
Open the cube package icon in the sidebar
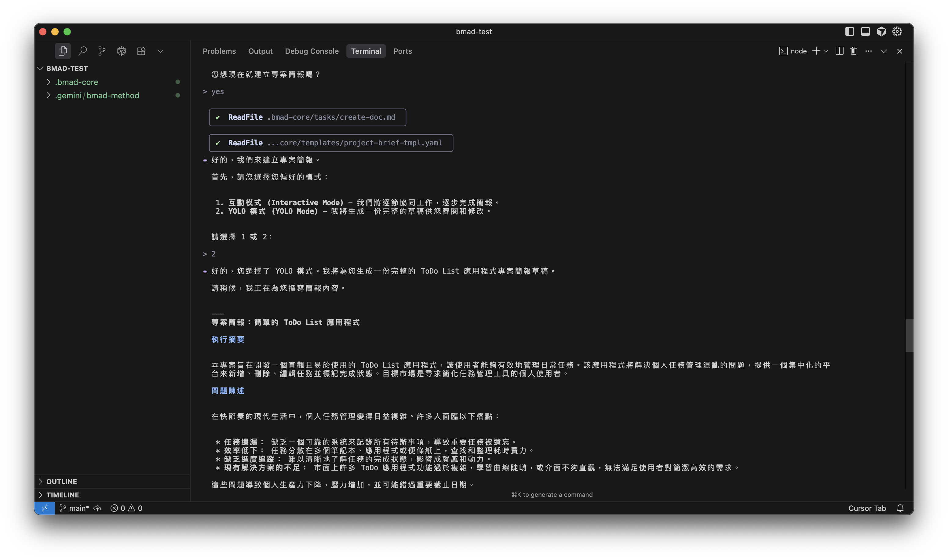pos(122,51)
